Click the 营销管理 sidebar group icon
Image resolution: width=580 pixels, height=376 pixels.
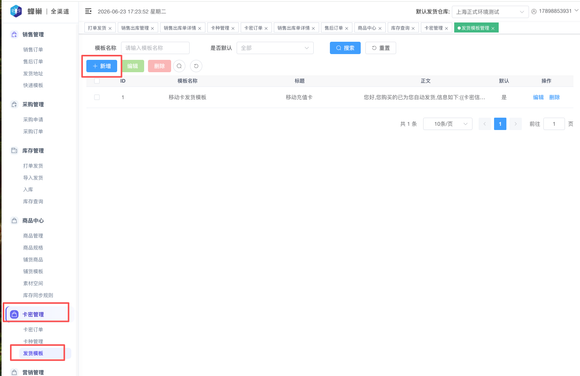coord(14,372)
